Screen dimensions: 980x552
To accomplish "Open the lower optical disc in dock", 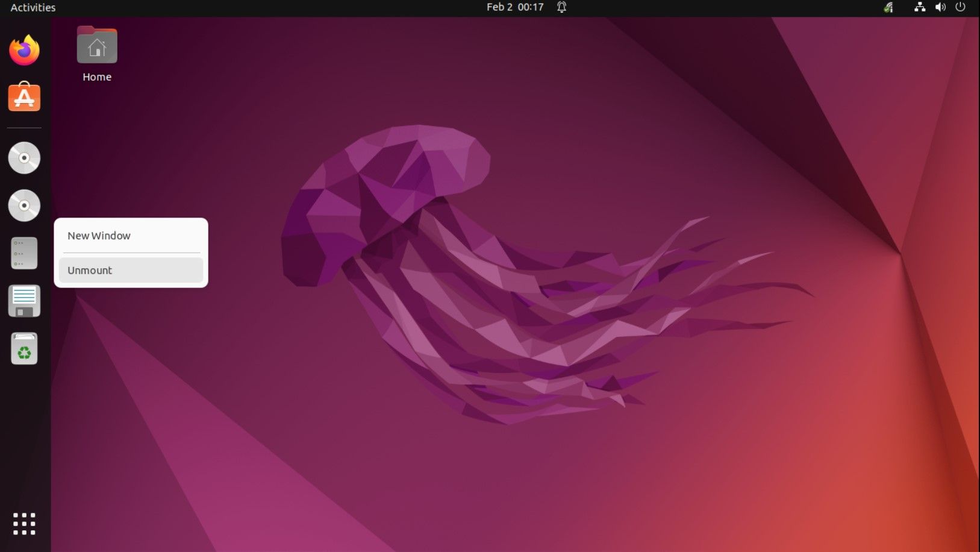I will click(24, 205).
